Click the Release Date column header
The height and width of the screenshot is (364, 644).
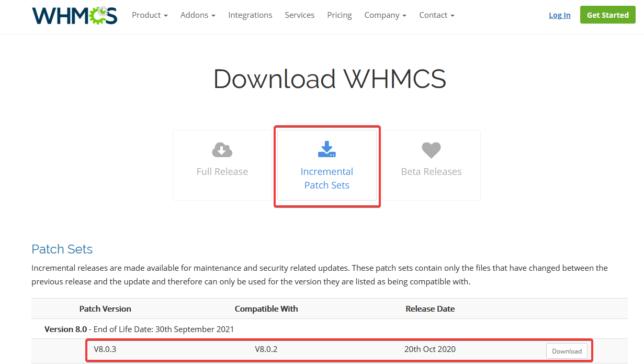430,308
